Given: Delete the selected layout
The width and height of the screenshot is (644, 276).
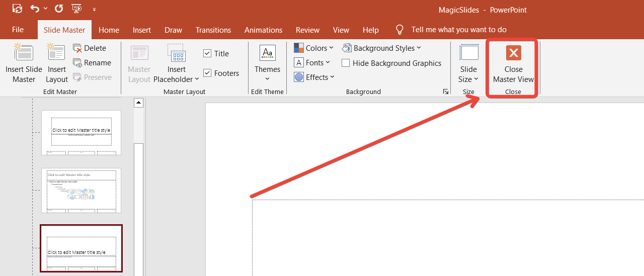Looking at the screenshot, I should [90, 48].
